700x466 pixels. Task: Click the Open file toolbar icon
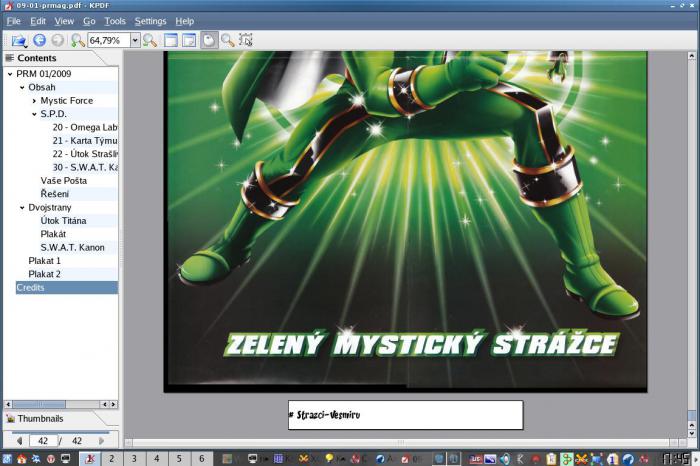click(x=19, y=41)
